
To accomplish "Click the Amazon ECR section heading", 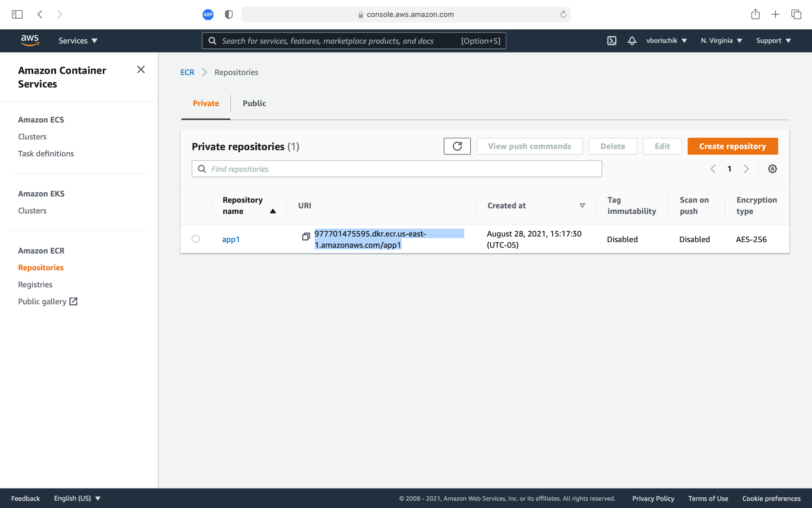I will (x=41, y=251).
